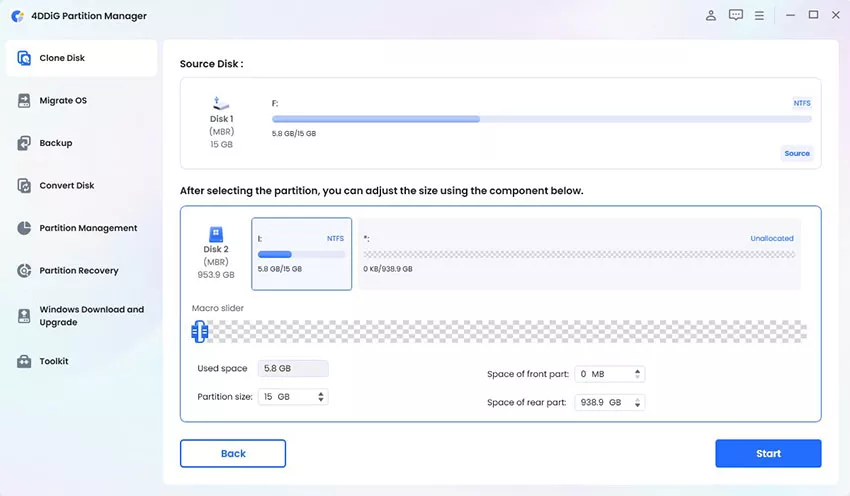Screen dimensions: 850x496
Task: Click the Clone Disk sidebar icon
Action: (x=24, y=58)
